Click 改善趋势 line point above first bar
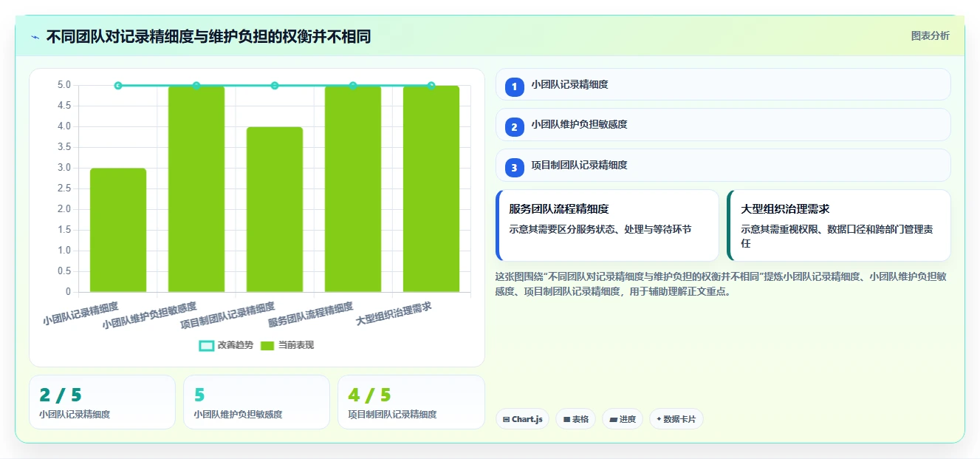Image resolution: width=980 pixels, height=459 pixels. 118,86
